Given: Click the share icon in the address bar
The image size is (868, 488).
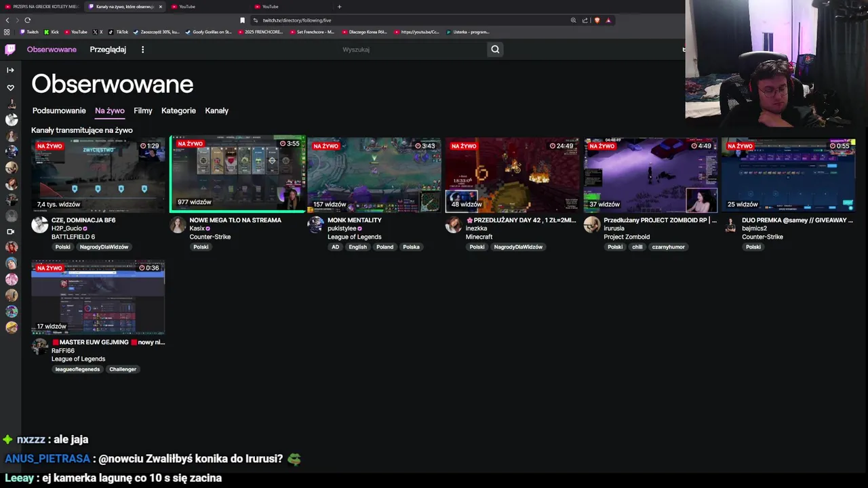Looking at the screenshot, I should pyautogui.click(x=585, y=20).
